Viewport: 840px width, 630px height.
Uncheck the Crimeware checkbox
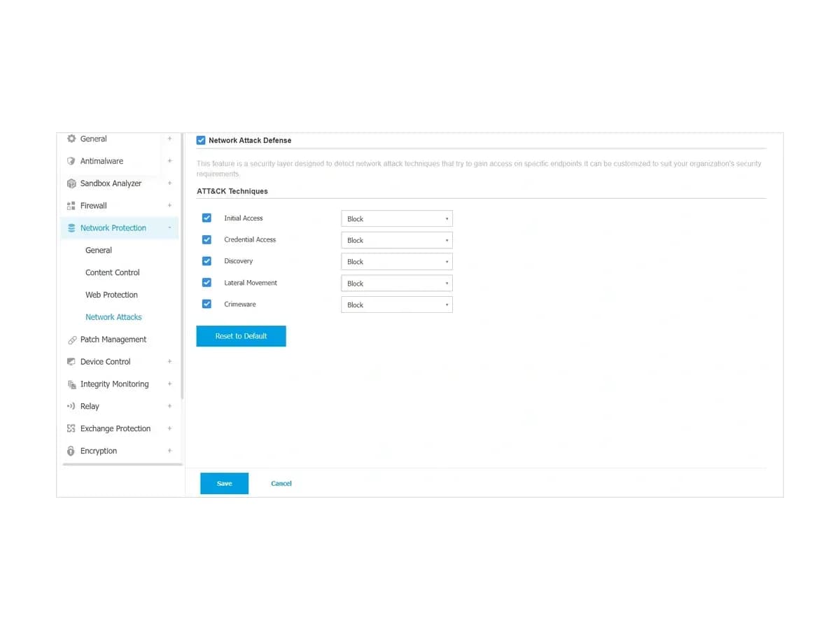coord(206,304)
